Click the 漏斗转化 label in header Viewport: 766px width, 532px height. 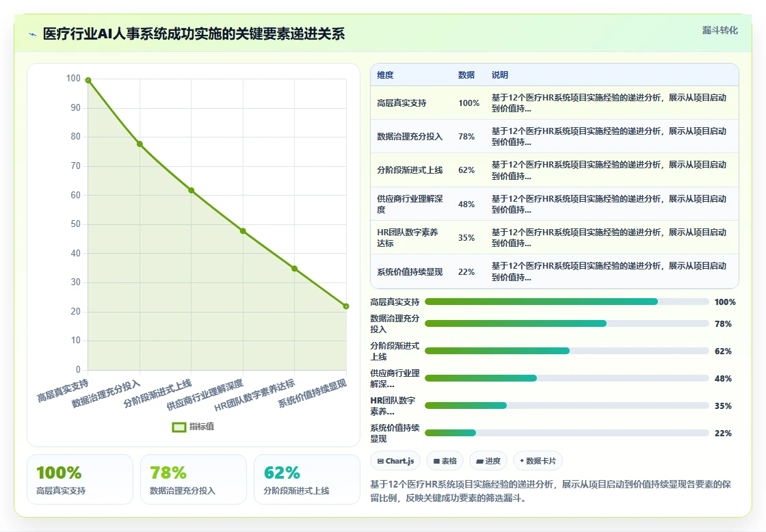tap(719, 30)
